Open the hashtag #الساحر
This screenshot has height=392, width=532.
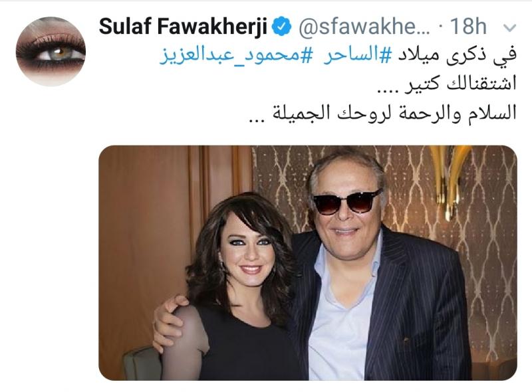tap(357, 56)
